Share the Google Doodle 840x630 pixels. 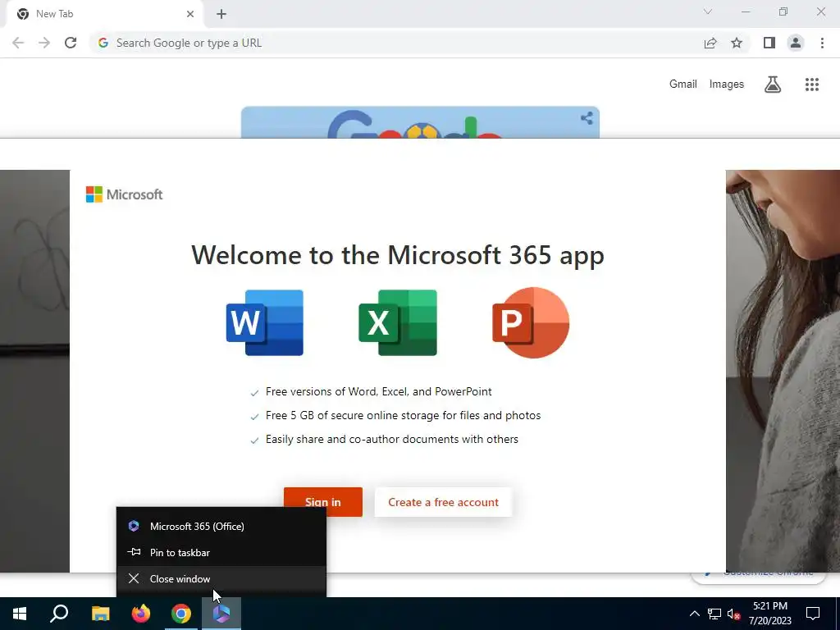pos(587,118)
